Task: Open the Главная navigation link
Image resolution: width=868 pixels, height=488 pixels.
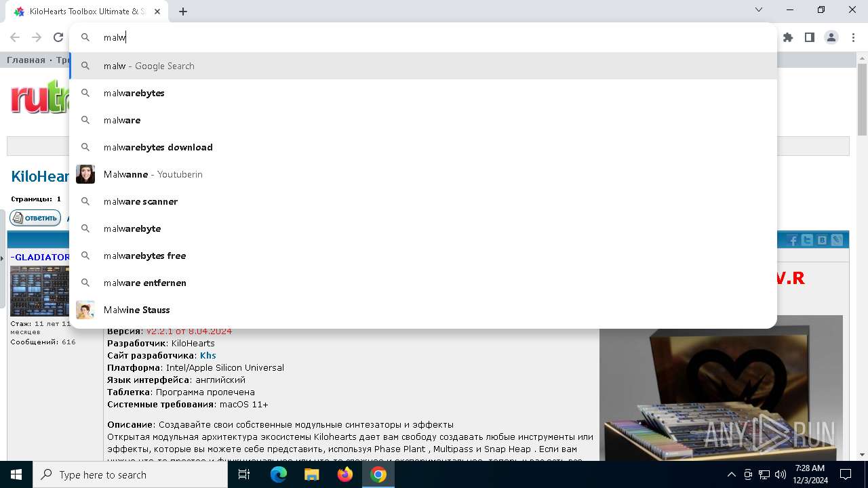Action: (26, 60)
